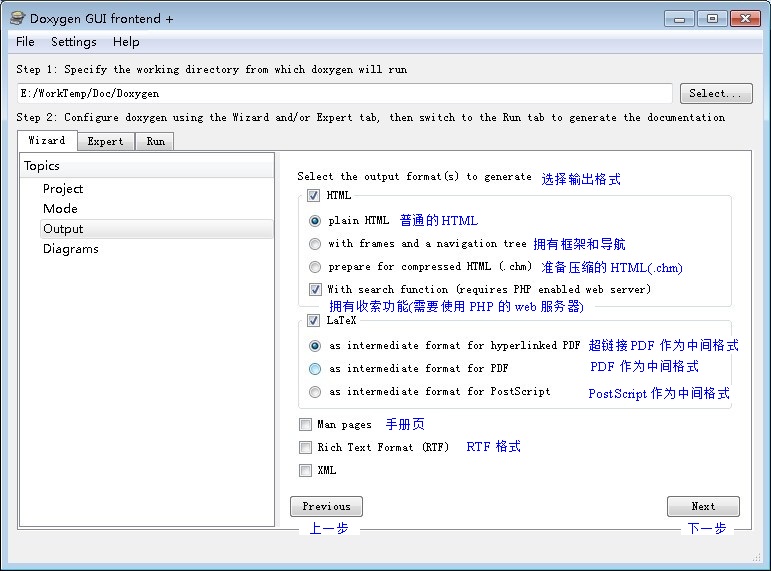Click the Previous button

coord(326,507)
